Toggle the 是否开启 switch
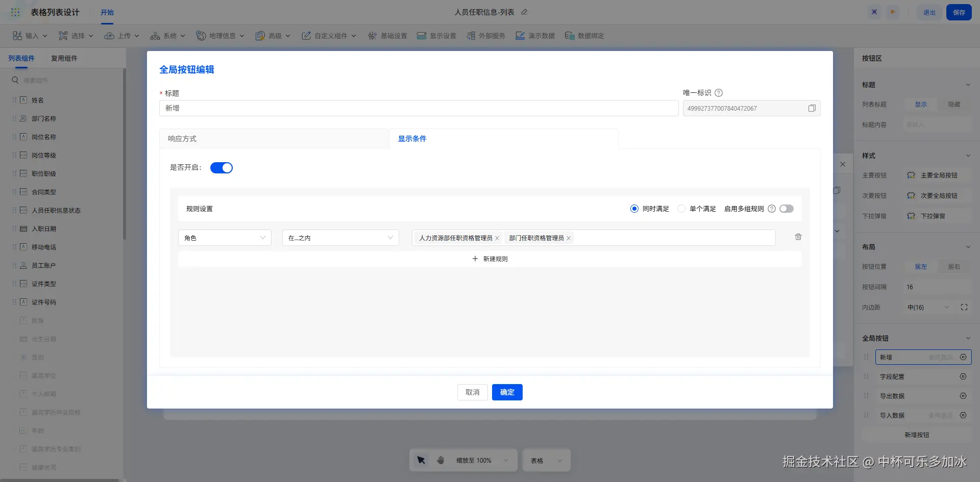 point(222,168)
